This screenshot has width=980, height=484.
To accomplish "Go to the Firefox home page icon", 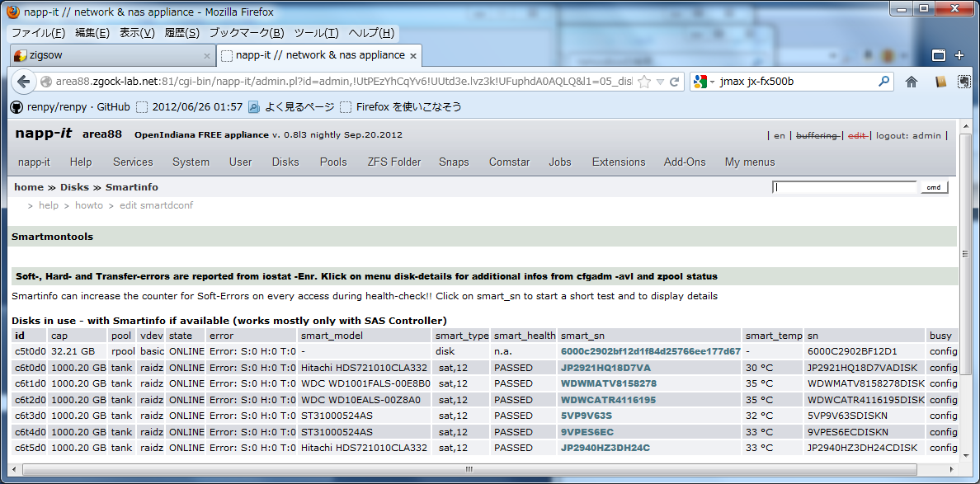I will 912,82.
